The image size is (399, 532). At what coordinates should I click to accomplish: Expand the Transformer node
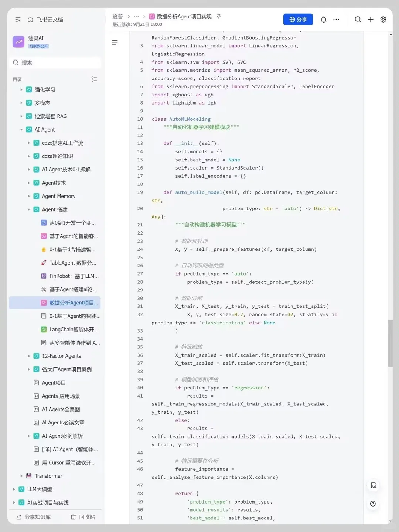click(x=21, y=476)
